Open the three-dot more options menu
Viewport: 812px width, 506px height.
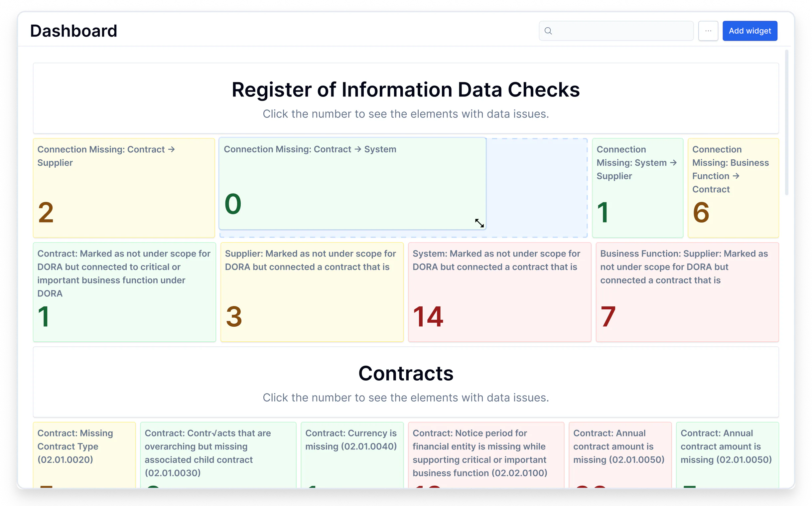708,31
